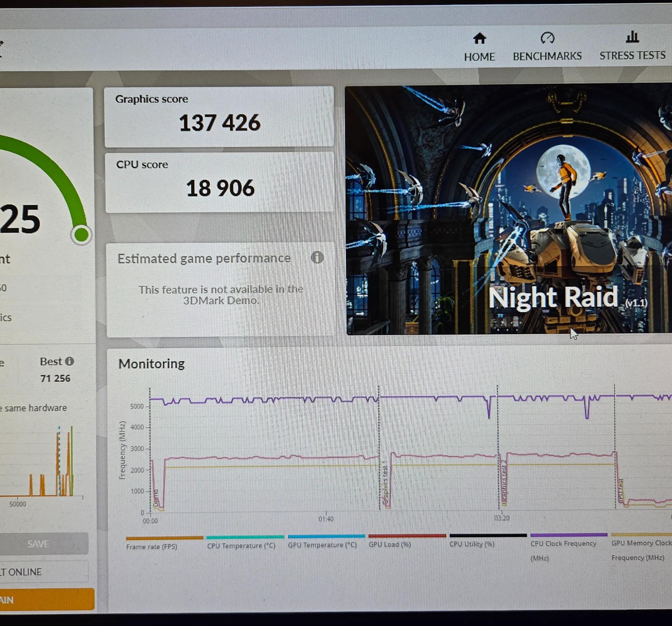Click the Monitoring heading
Viewport: 672px width, 626px height.
click(152, 364)
